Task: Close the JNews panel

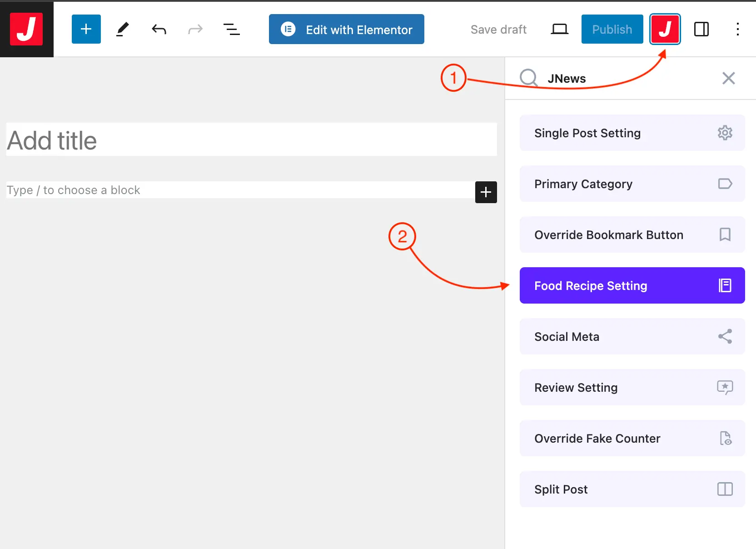Action: tap(728, 78)
